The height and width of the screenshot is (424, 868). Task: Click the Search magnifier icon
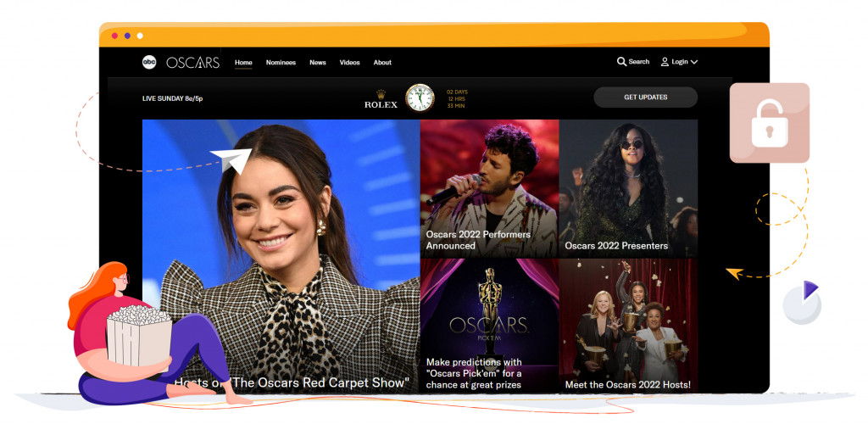(621, 62)
